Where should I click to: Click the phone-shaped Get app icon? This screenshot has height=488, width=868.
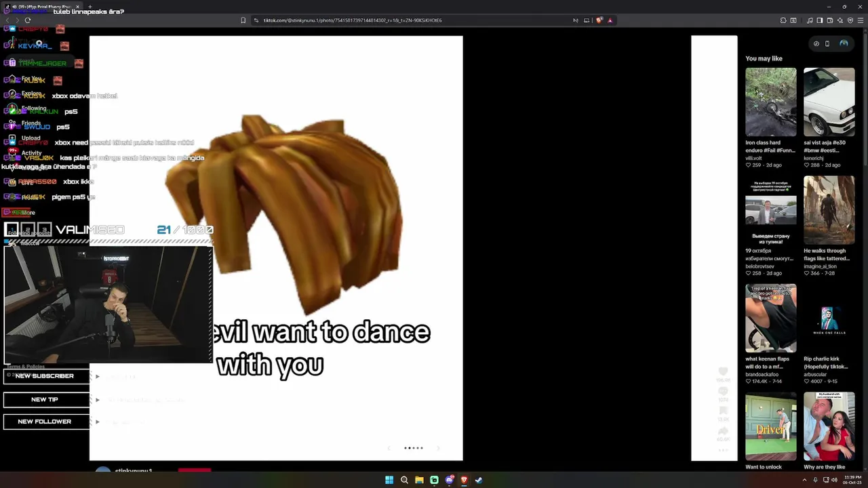point(827,43)
